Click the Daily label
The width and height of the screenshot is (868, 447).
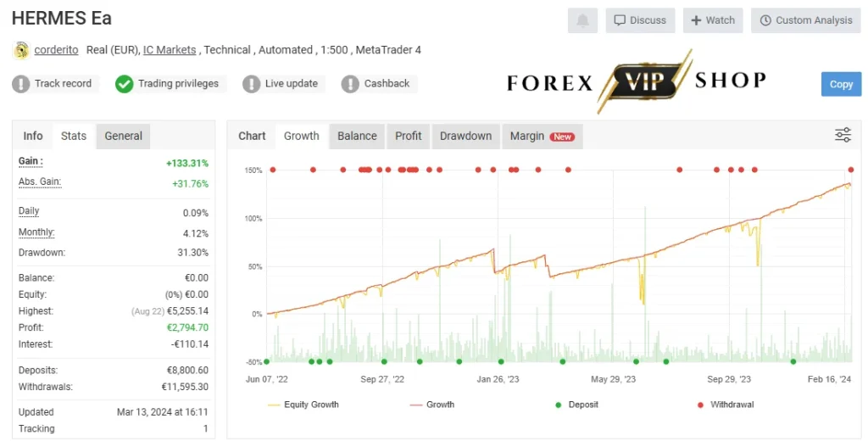pos(29,211)
